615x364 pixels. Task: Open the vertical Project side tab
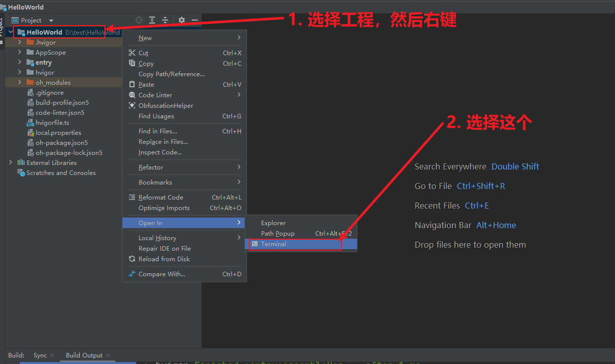coord(2,30)
